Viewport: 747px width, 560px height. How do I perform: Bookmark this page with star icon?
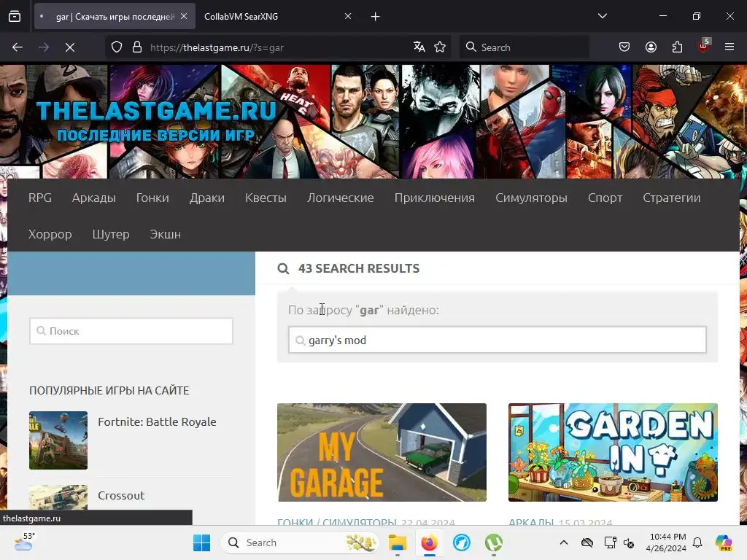click(x=440, y=47)
